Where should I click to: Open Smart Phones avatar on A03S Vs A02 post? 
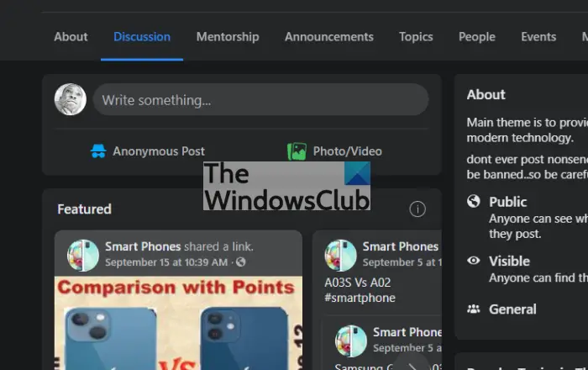pos(340,255)
